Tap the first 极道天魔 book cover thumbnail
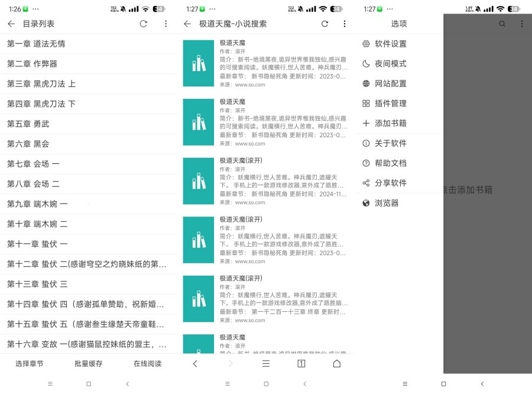The image size is (532, 394). click(x=198, y=63)
